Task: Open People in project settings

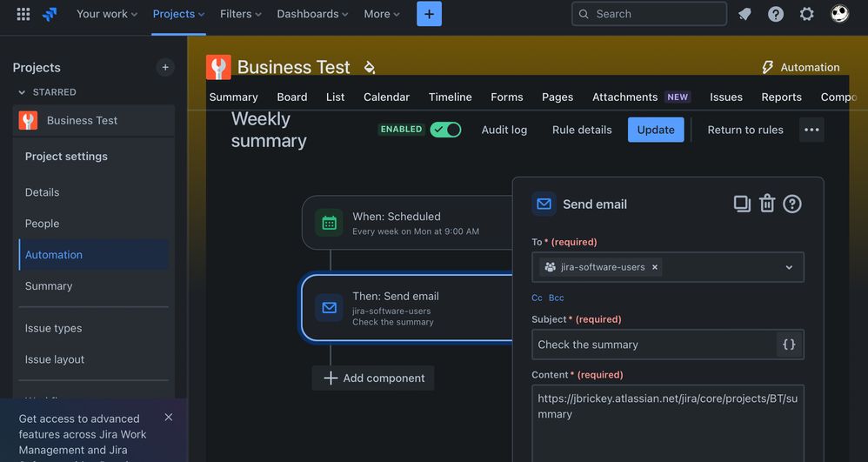Action: [x=42, y=224]
